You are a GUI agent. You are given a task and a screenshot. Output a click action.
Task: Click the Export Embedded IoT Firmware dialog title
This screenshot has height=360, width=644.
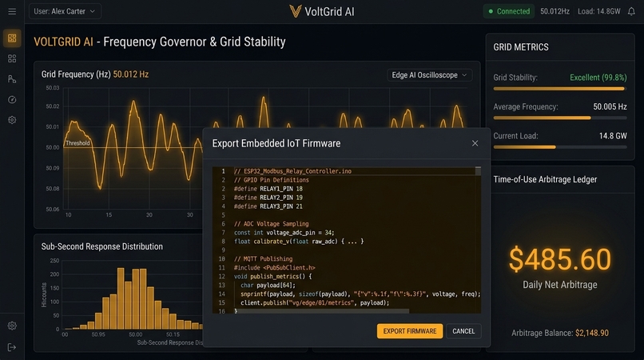click(x=276, y=143)
